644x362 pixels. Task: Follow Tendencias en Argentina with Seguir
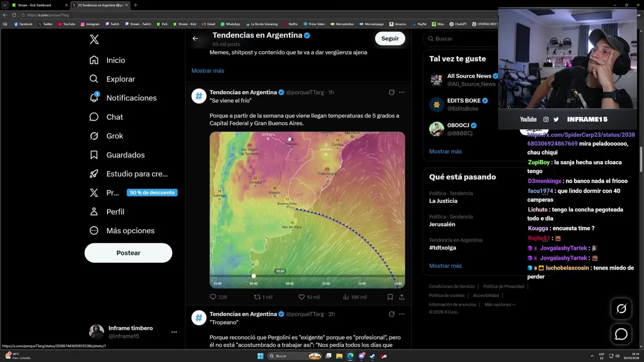point(390,38)
